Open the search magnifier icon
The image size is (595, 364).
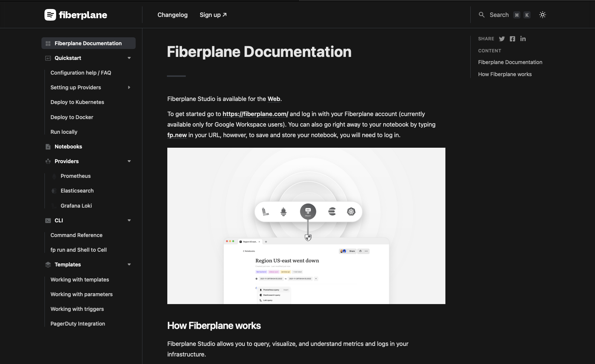pos(482,15)
